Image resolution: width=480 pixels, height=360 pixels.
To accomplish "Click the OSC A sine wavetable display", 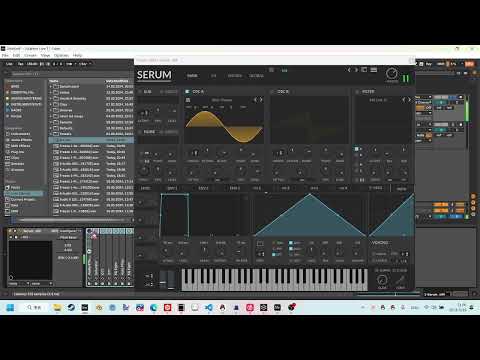I will point(224,127).
